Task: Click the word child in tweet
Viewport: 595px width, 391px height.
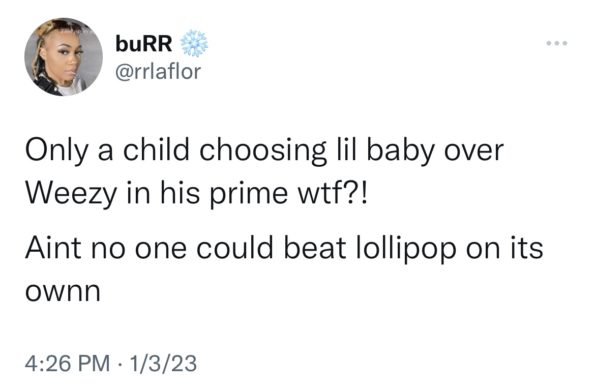Action: pos(156,151)
